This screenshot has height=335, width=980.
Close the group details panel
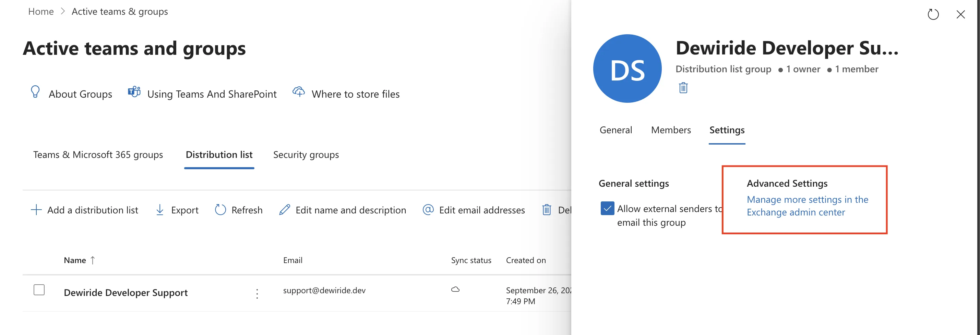click(960, 14)
